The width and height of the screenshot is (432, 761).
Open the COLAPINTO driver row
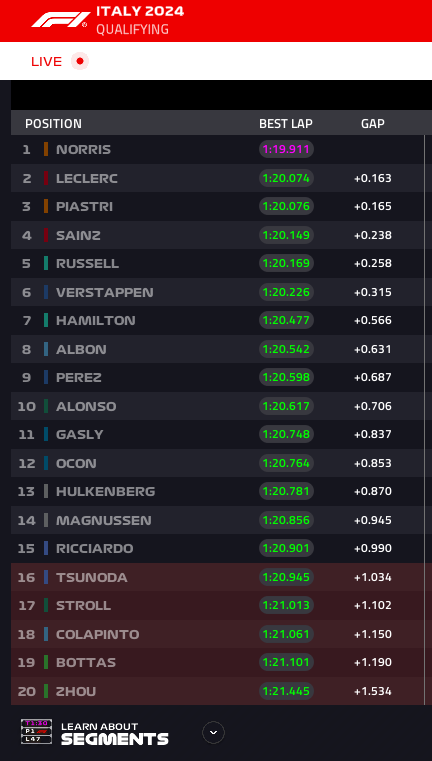(x=217, y=634)
